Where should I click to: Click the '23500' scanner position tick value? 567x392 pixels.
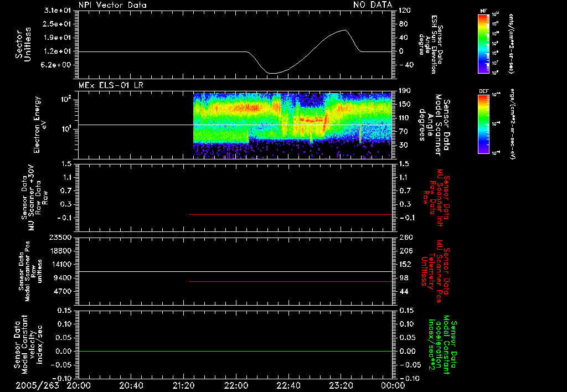tap(60, 238)
